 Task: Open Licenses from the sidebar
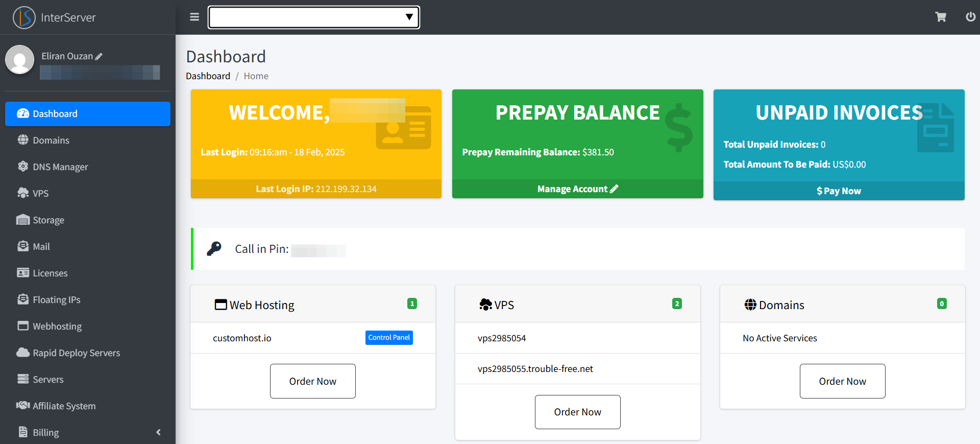coord(88,273)
